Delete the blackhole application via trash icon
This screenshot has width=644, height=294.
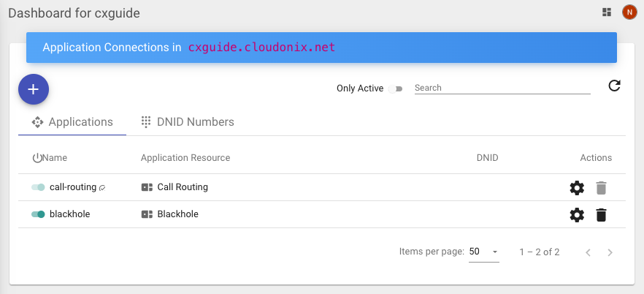(x=601, y=215)
